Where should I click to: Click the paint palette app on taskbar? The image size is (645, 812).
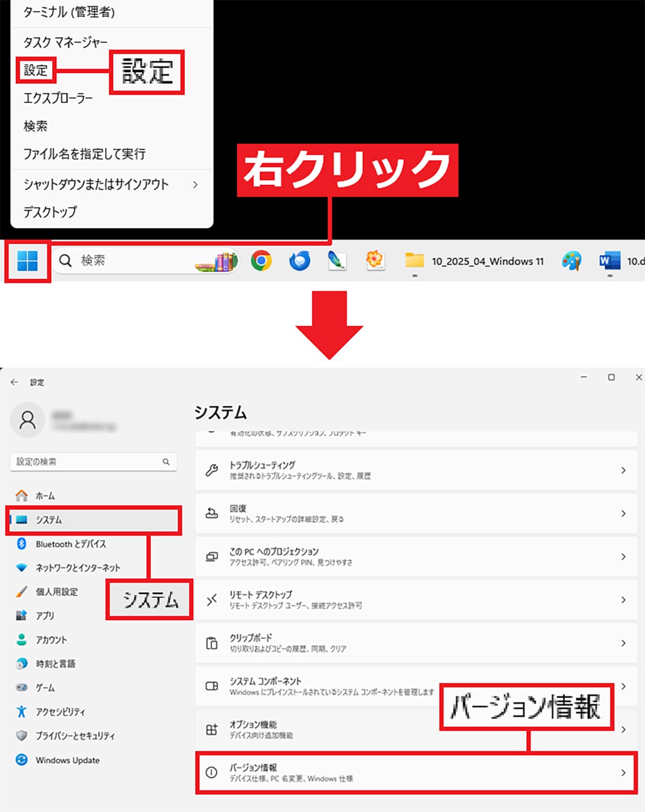tap(573, 261)
